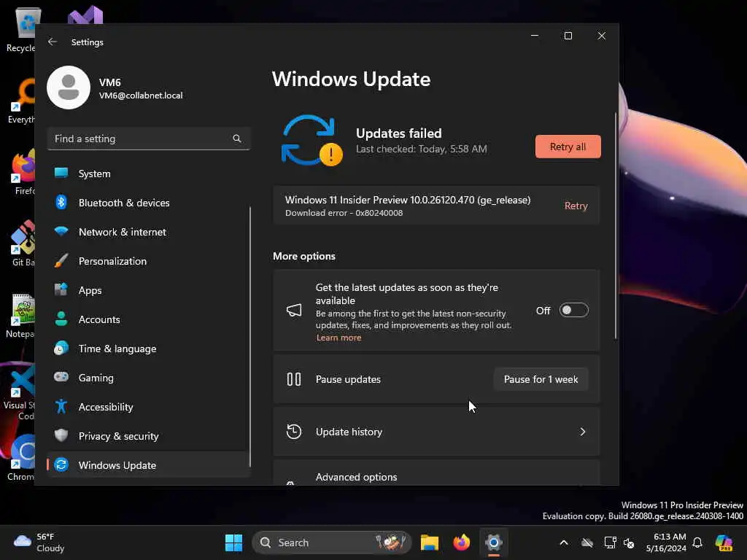Viewport: 747px width, 560px height.
Task: Click the Personalization brush icon
Action: (61, 260)
